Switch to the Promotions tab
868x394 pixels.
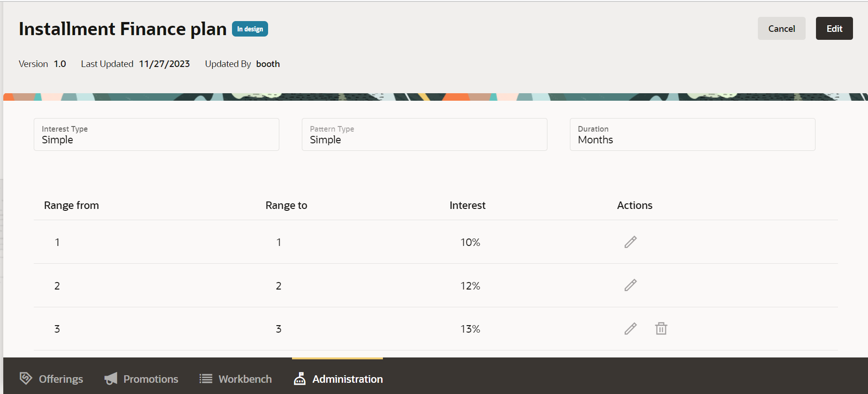[x=150, y=379]
